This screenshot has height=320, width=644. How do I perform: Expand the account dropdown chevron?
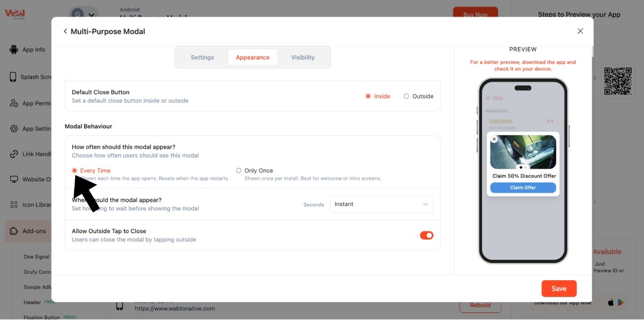pos(92,16)
